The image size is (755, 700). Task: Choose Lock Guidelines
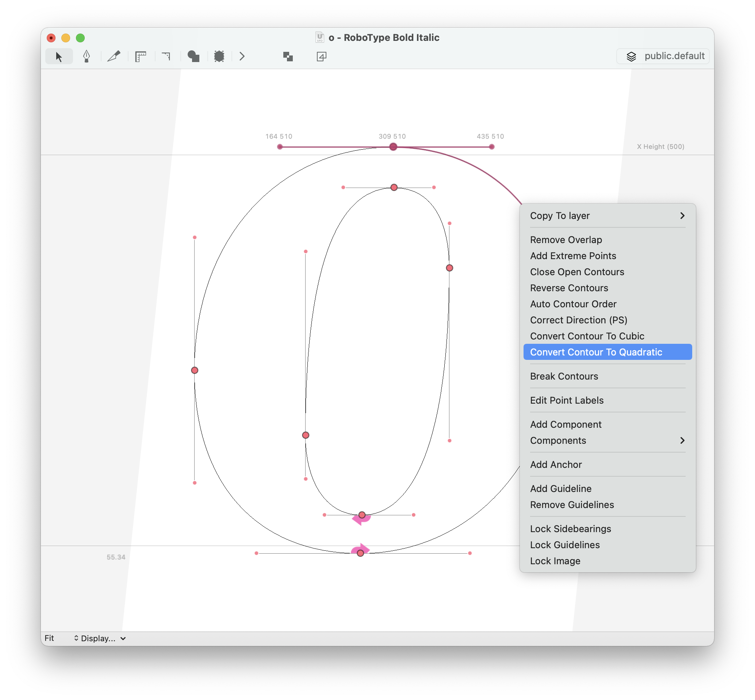[608, 545]
